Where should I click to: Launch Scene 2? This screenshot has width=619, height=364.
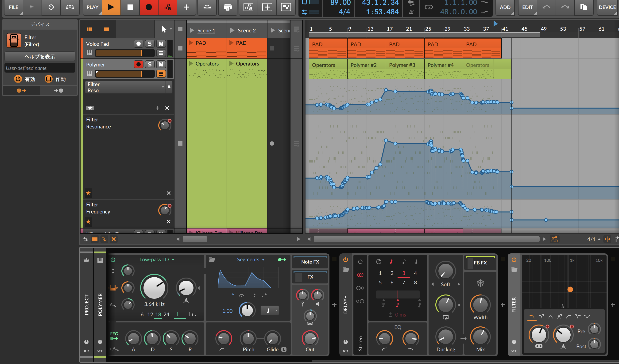pos(232,31)
